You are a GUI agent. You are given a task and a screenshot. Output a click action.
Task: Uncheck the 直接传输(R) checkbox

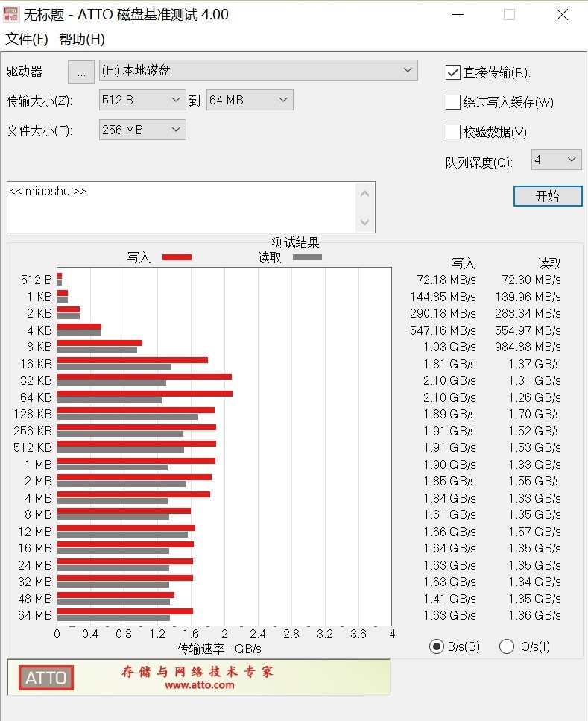point(453,72)
